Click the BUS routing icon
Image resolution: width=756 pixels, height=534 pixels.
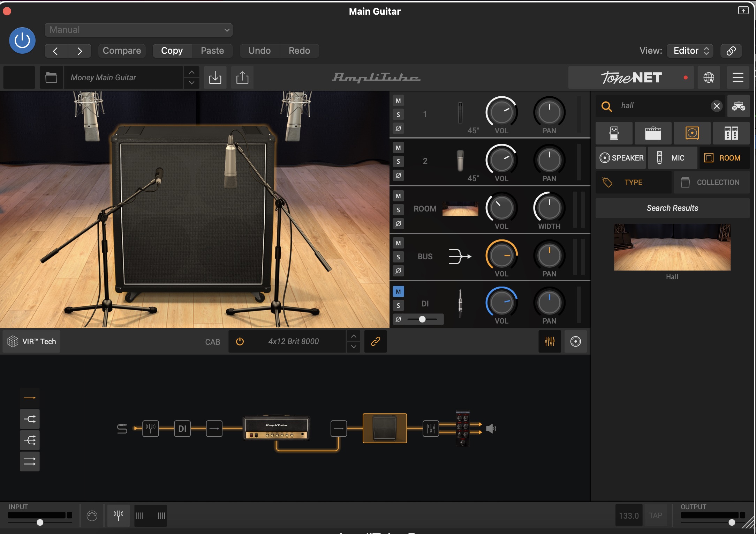pyautogui.click(x=460, y=257)
